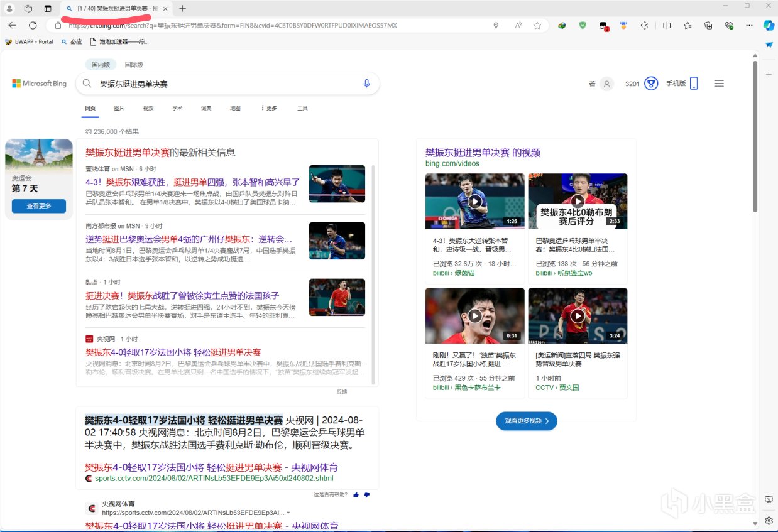Screen dimensions: 778x532
Task: Open the bWAPP - Portal bookmark
Action: tap(30, 42)
